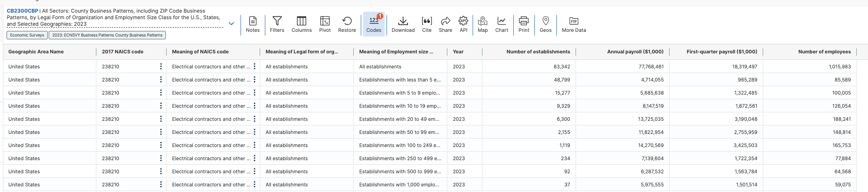Open NAICS code menu in 1,000 employees row
868x192 pixels.
pos(161,185)
